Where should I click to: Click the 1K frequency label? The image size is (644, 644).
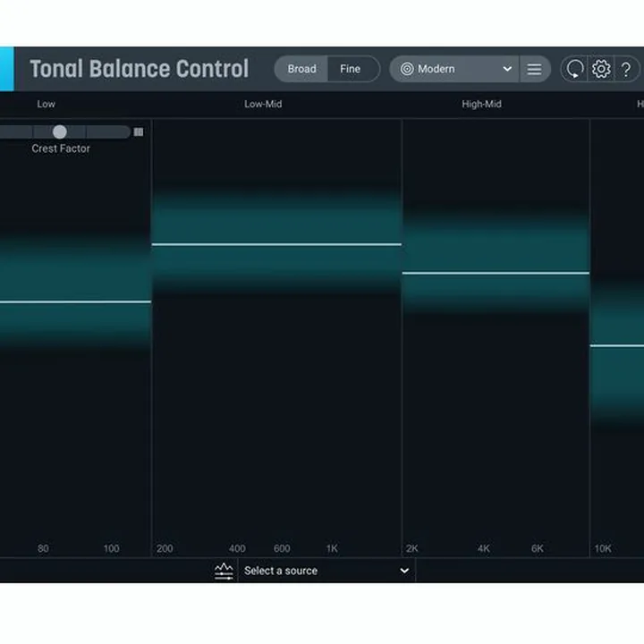pyautogui.click(x=332, y=548)
